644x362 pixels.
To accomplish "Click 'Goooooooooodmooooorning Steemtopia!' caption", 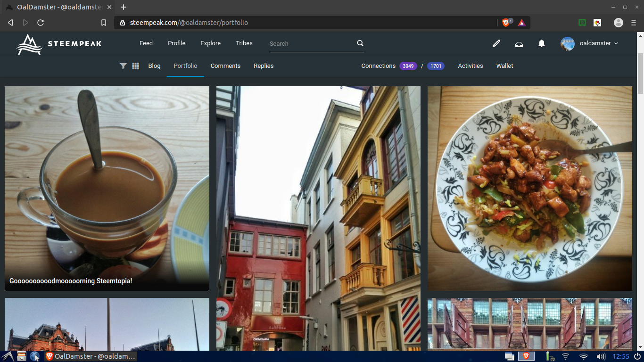I will (71, 281).
